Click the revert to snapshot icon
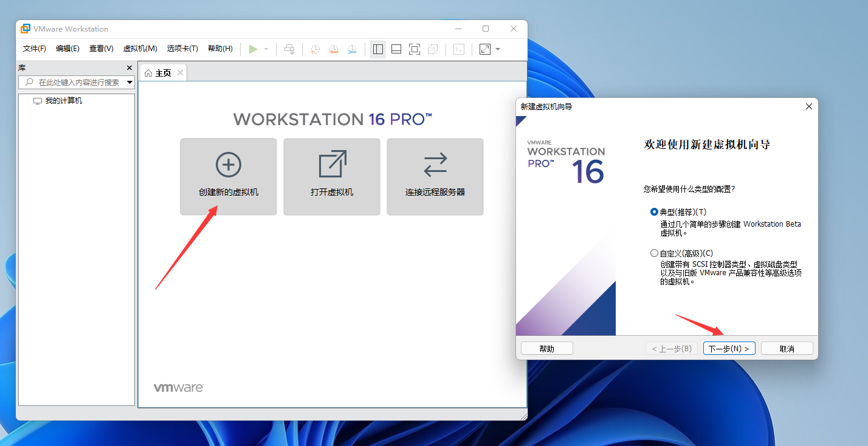This screenshot has width=868, height=446. pyautogui.click(x=334, y=49)
